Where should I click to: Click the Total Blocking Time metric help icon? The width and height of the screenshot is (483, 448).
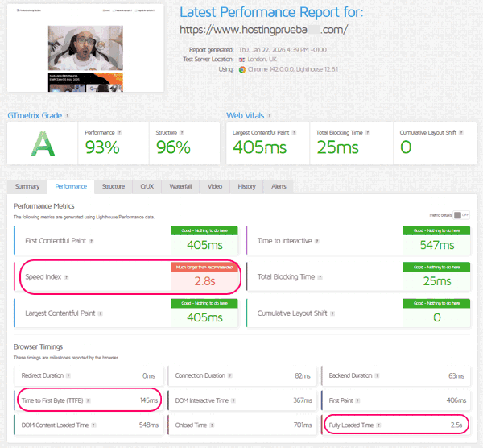[x=323, y=277]
